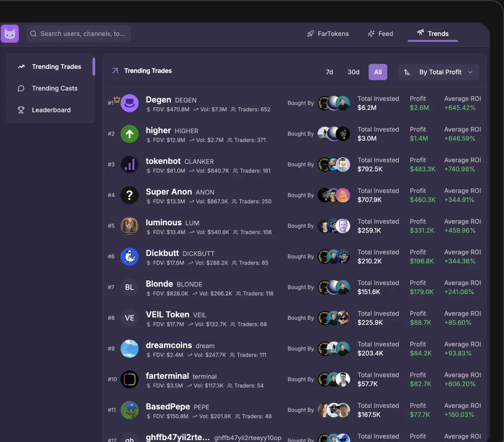Click farterminal average ROI +606.20%
504x442 pixels.
coord(460,384)
